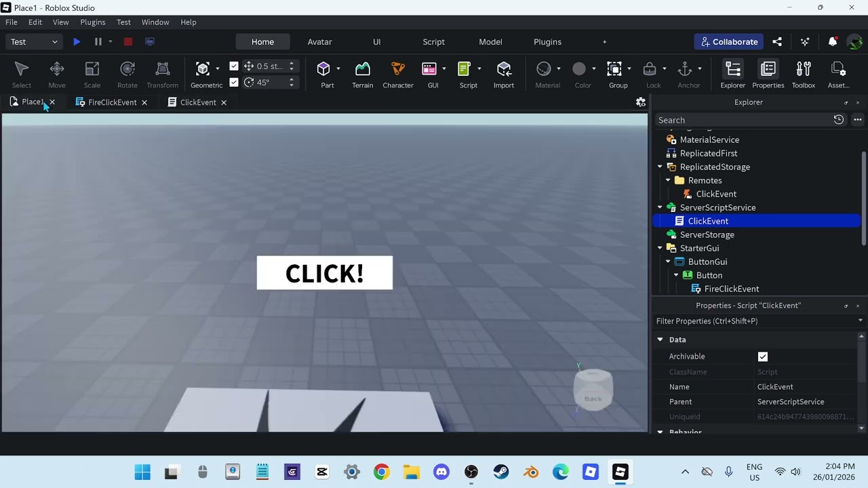Open the Plugins menu
868x488 pixels.
tap(93, 22)
